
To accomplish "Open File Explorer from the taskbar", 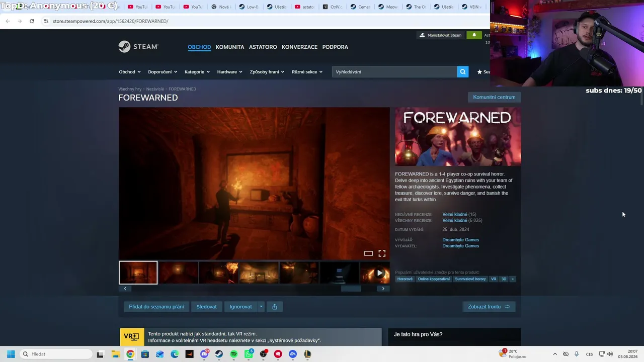I will click(x=115, y=354).
